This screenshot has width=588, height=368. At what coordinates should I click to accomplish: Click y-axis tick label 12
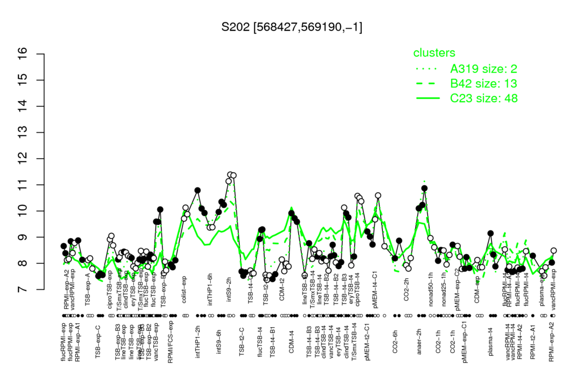23,159
